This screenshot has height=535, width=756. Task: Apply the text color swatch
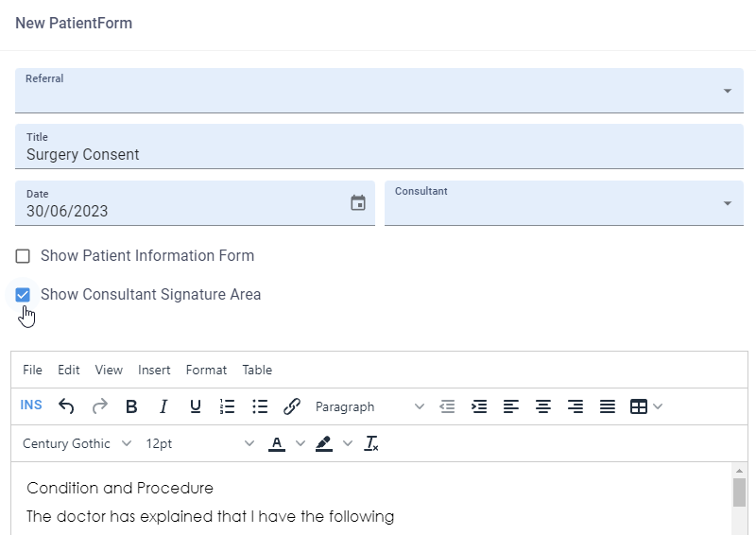coord(277,443)
